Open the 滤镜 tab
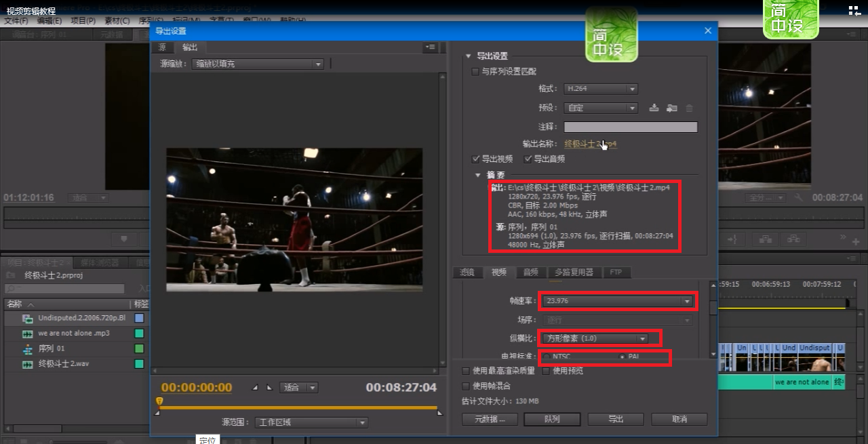Image resolution: width=868 pixels, height=444 pixels. [x=467, y=273]
